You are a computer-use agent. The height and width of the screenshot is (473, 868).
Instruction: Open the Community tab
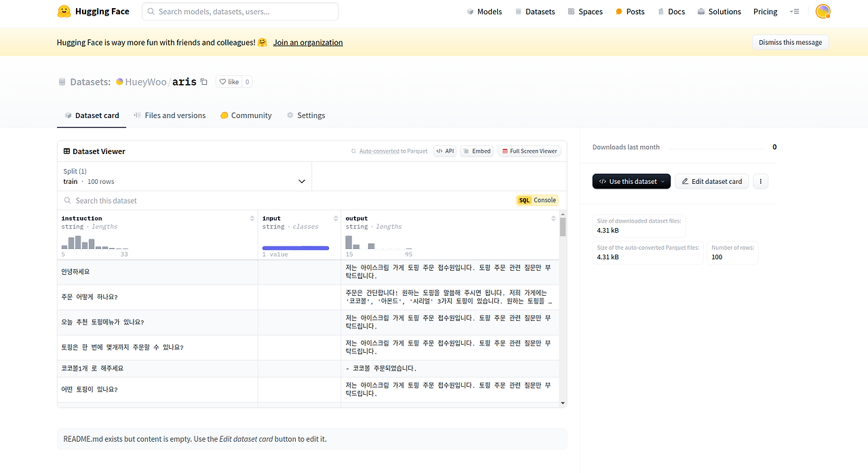tap(245, 115)
